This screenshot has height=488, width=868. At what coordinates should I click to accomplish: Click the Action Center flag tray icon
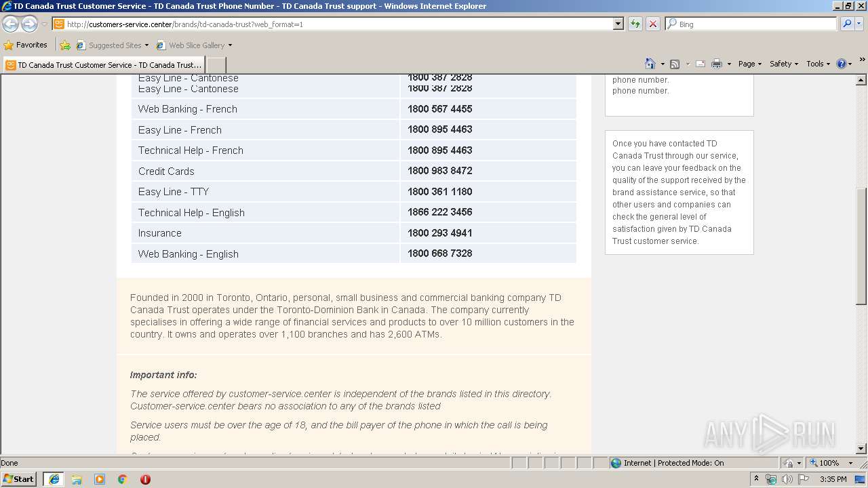coord(804,479)
